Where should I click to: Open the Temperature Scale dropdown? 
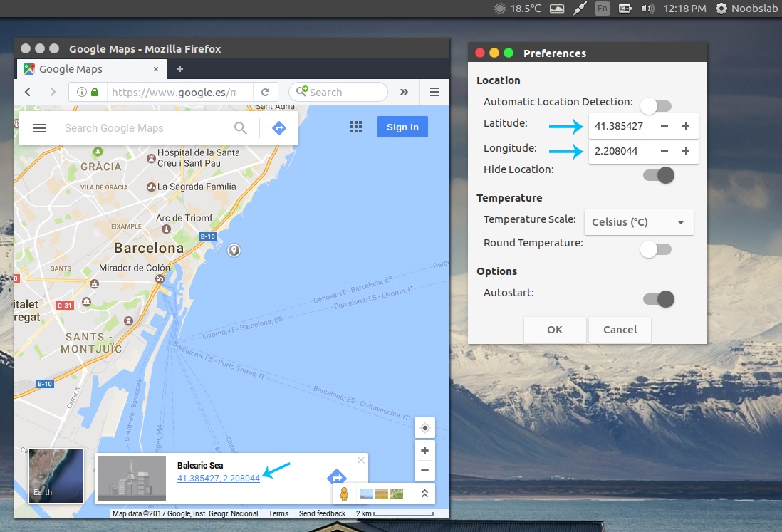coord(638,221)
